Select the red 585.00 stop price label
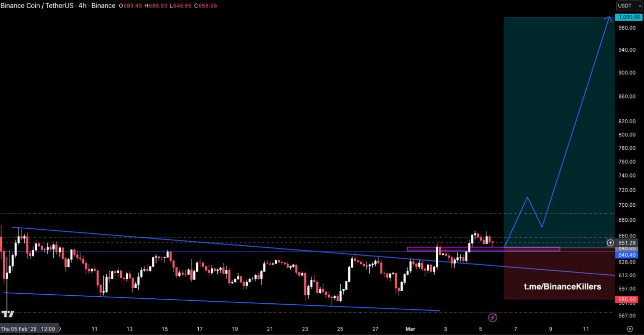644x335 pixels. (x=627, y=299)
